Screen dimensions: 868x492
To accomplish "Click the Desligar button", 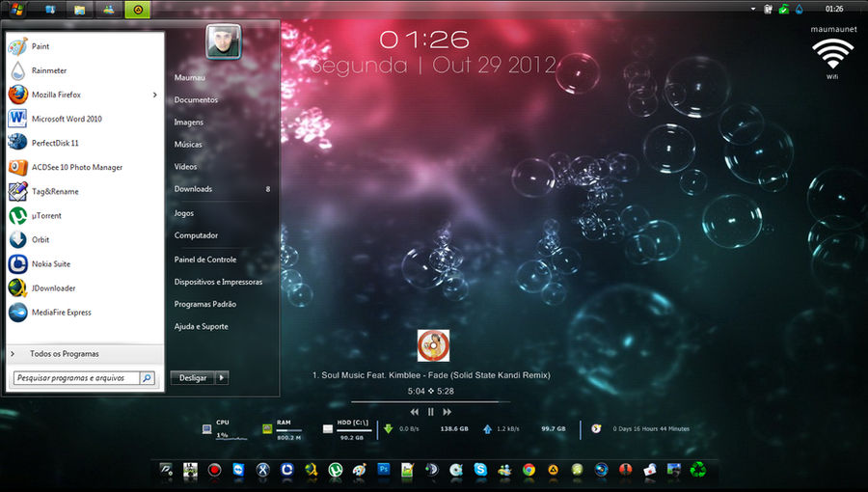I will 193,378.
